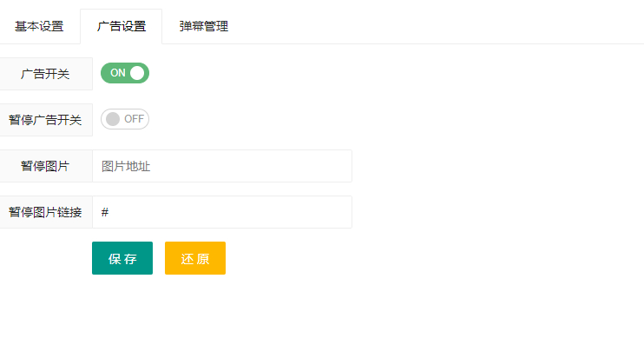
Task: Click the yellow 还原 button
Action: point(195,258)
